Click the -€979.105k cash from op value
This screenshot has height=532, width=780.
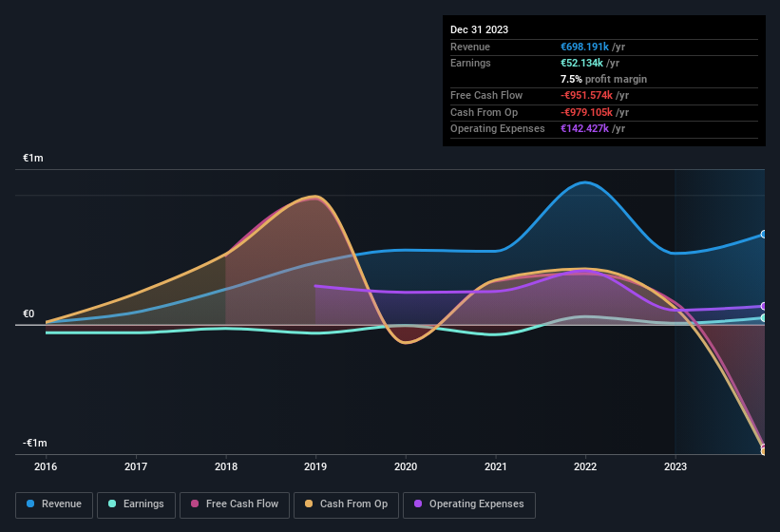[586, 112]
